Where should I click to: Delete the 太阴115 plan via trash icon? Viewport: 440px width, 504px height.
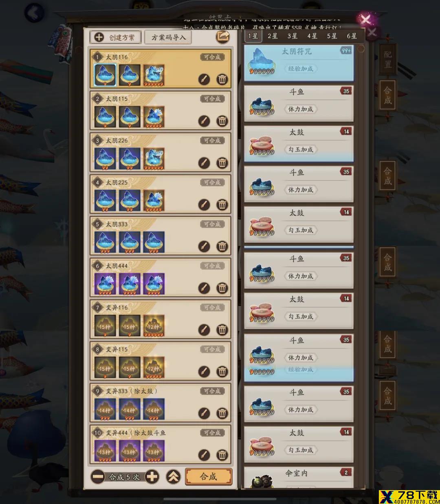coord(222,121)
